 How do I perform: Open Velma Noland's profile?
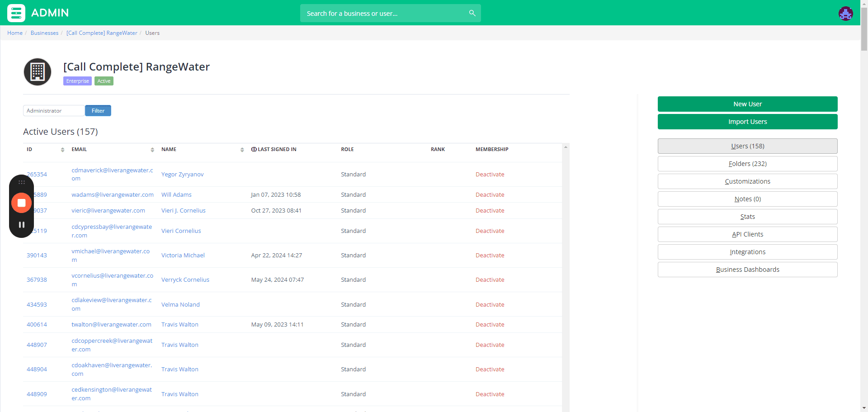pyautogui.click(x=180, y=305)
